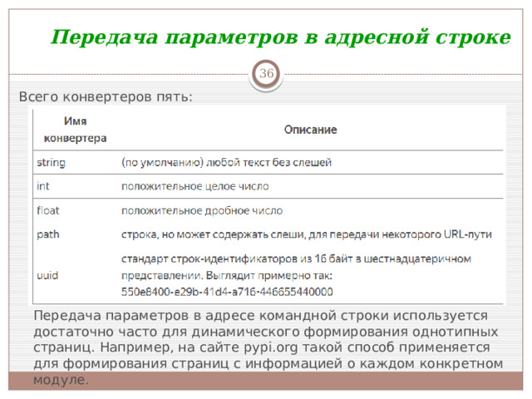The height and width of the screenshot is (399, 532).
Task: Click the line 'представлении. Выглядит примерно так:'
Action: tap(227, 275)
